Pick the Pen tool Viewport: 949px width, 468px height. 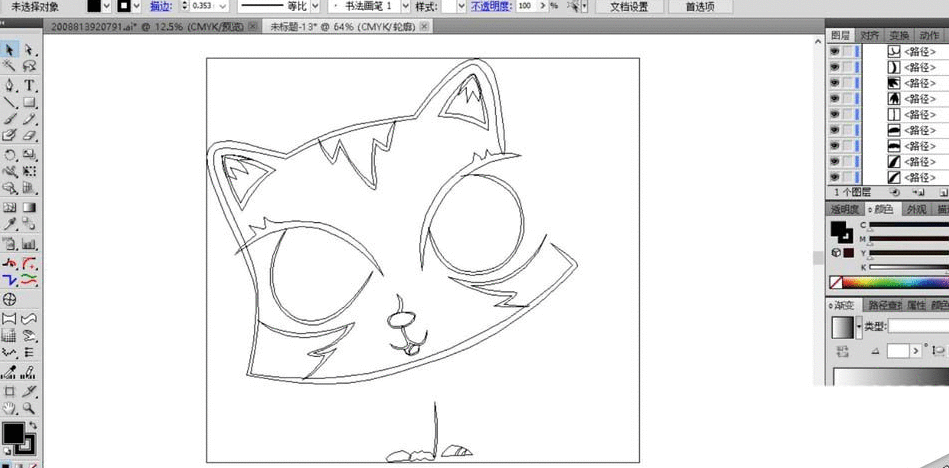(10, 84)
